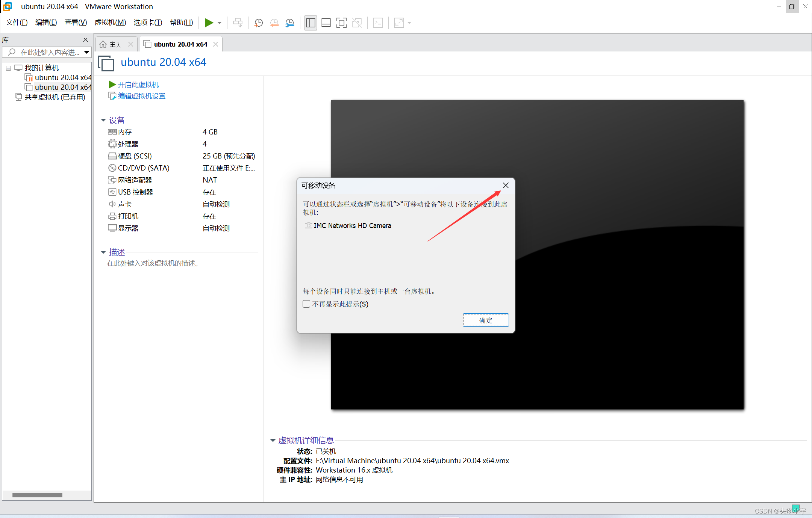812x518 pixels.
Task: Click IMC Networks HD Camera entry
Action: click(x=348, y=226)
